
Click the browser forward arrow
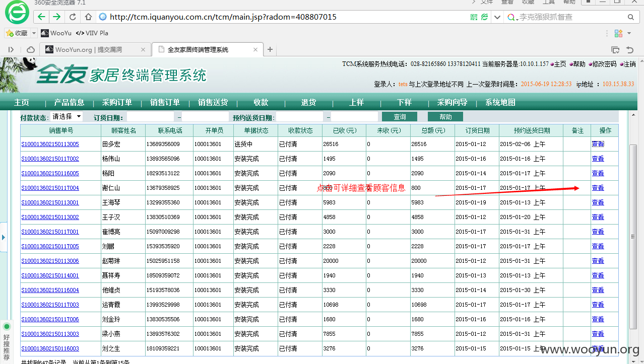point(56,17)
